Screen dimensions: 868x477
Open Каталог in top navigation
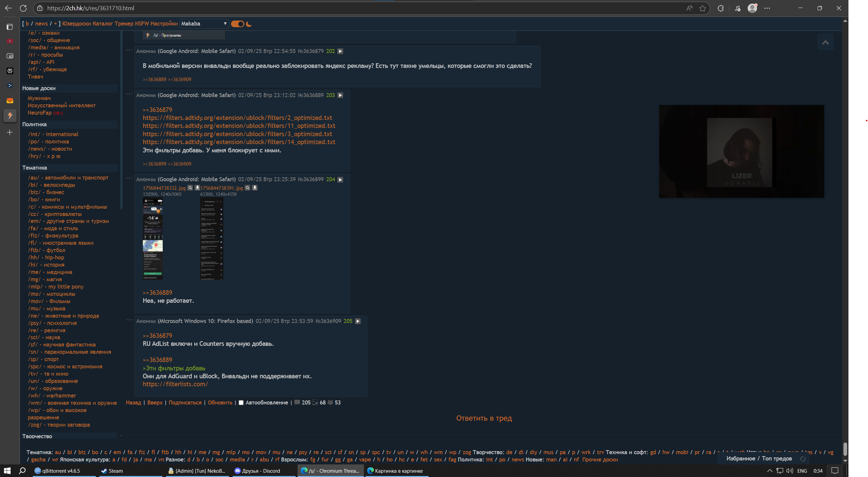[103, 24]
